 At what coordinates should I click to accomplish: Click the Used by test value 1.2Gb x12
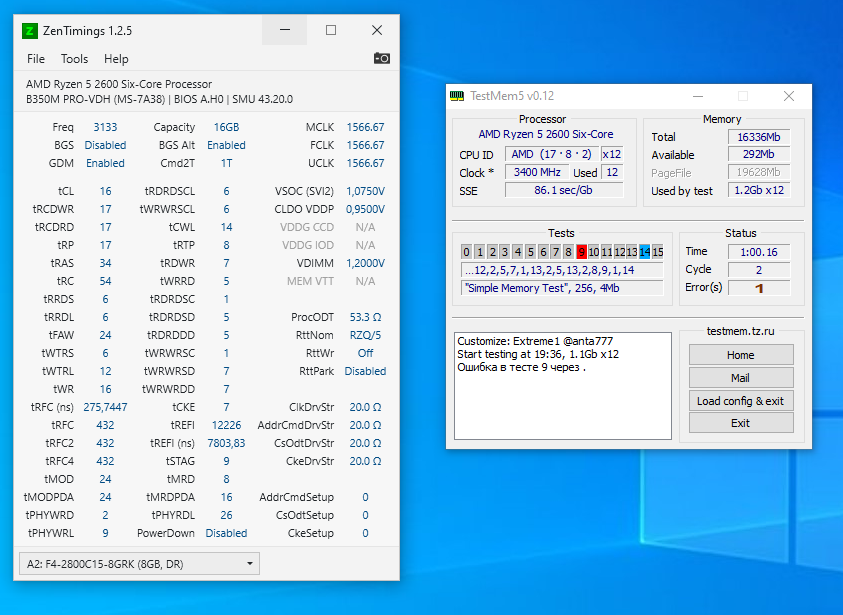pyautogui.click(x=759, y=190)
